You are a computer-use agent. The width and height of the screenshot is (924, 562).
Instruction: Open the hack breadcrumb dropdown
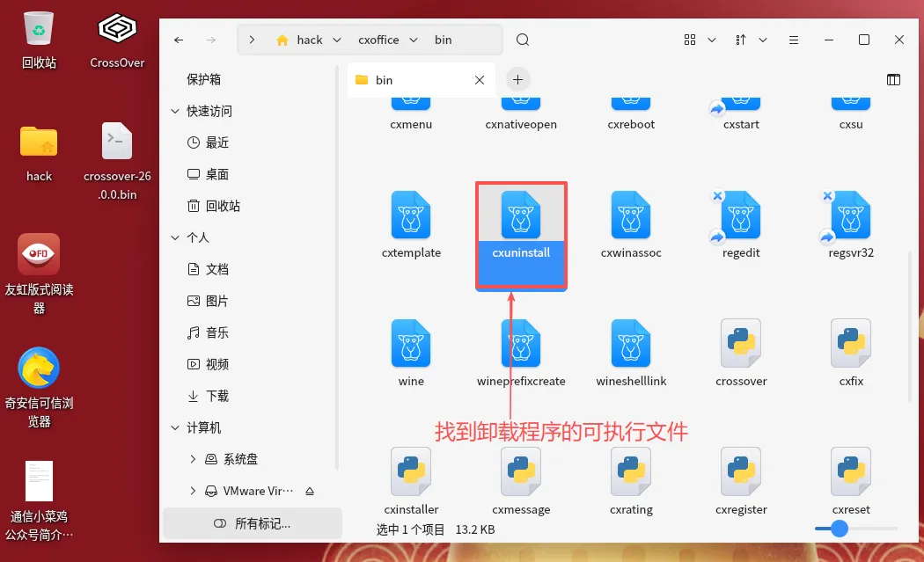click(x=336, y=40)
